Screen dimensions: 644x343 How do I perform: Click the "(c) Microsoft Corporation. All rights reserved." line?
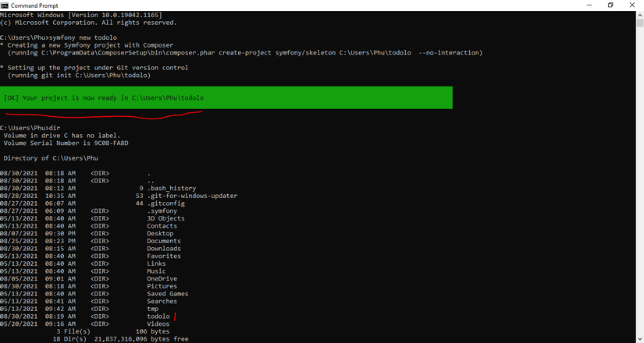88,23
